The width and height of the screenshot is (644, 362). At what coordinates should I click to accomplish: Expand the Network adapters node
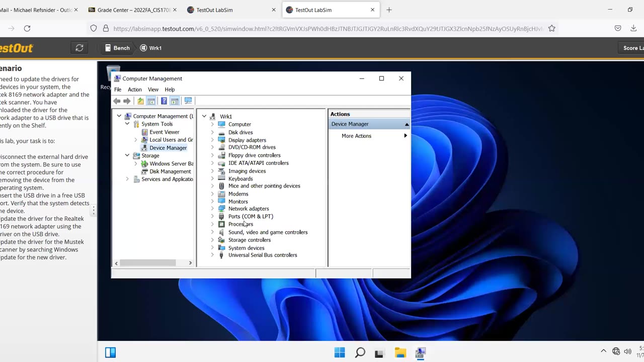(x=212, y=209)
